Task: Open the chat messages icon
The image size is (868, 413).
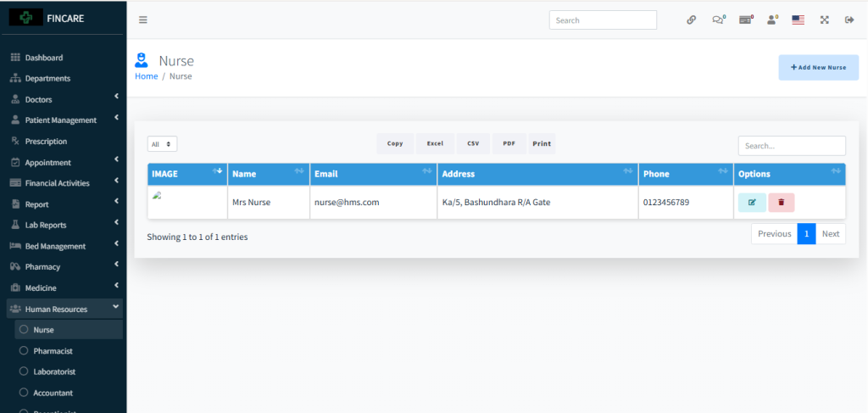Action: pyautogui.click(x=718, y=20)
